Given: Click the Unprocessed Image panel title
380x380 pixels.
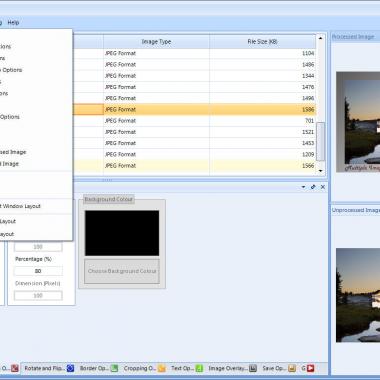Looking at the screenshot, I should (x=356, y=210).
